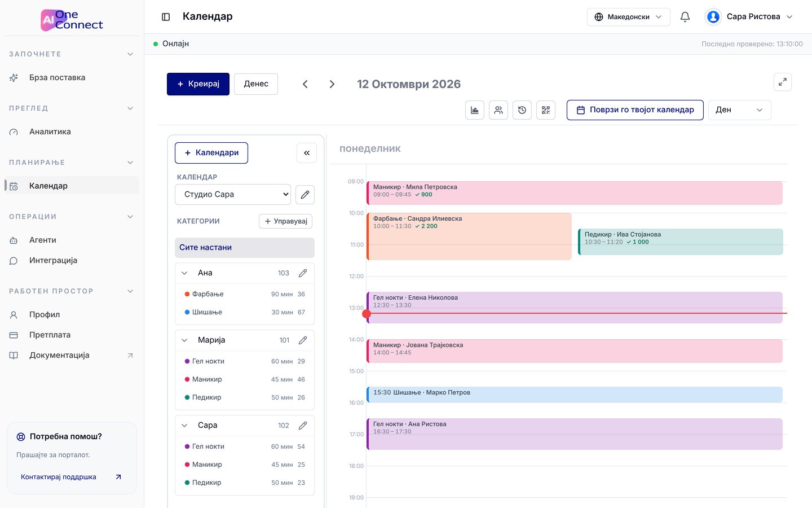Screen dimensions: 812x508
Task: Open the QR code icon
Action: [546, 110]
